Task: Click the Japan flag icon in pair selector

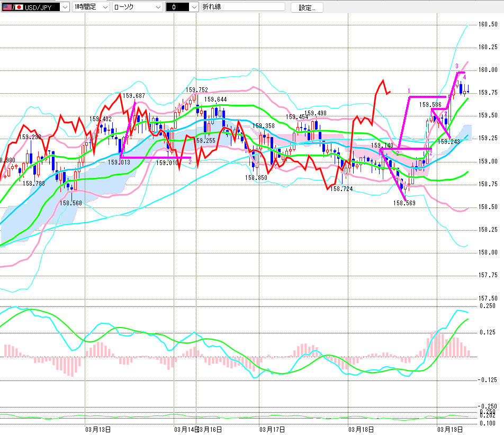Action: click(x=19, y=7)
